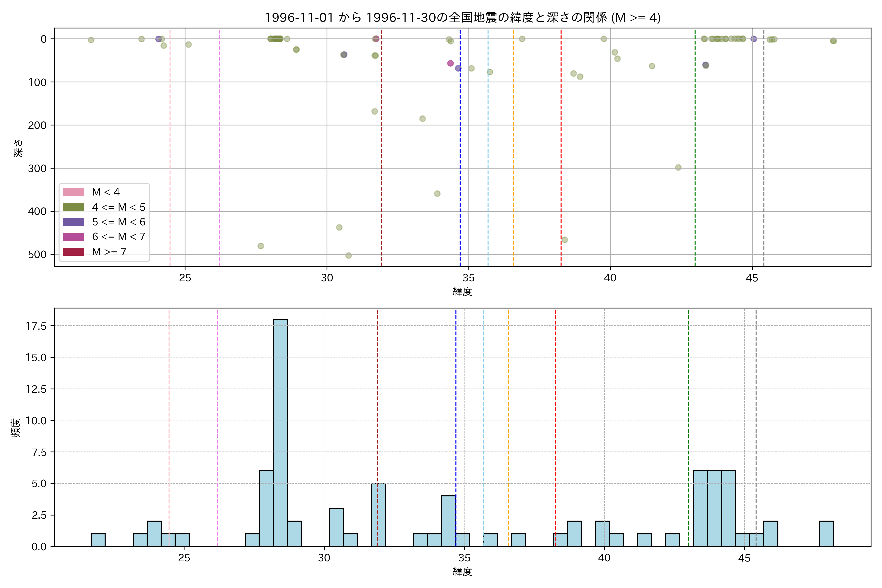Click the '500' depth tick label

pos(37,255)
